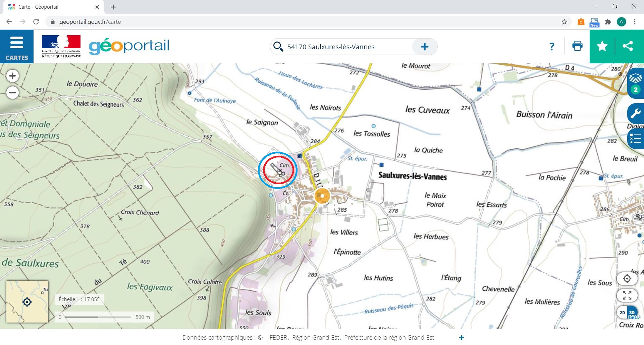This screenshot has width=644, height=345.
Task: Go forward in browser history
Action: coord(22,22)
